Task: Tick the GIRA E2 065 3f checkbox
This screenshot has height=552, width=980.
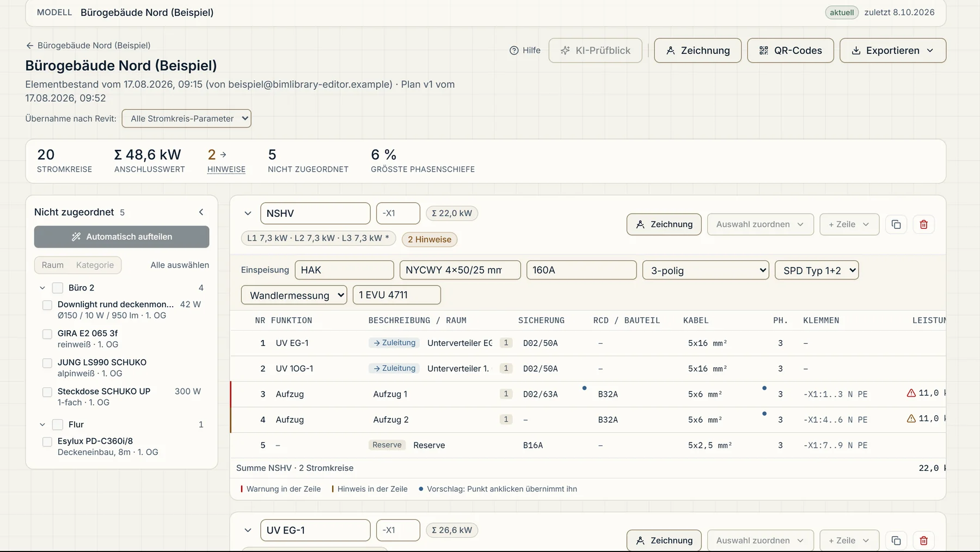Action: [47, 333]
